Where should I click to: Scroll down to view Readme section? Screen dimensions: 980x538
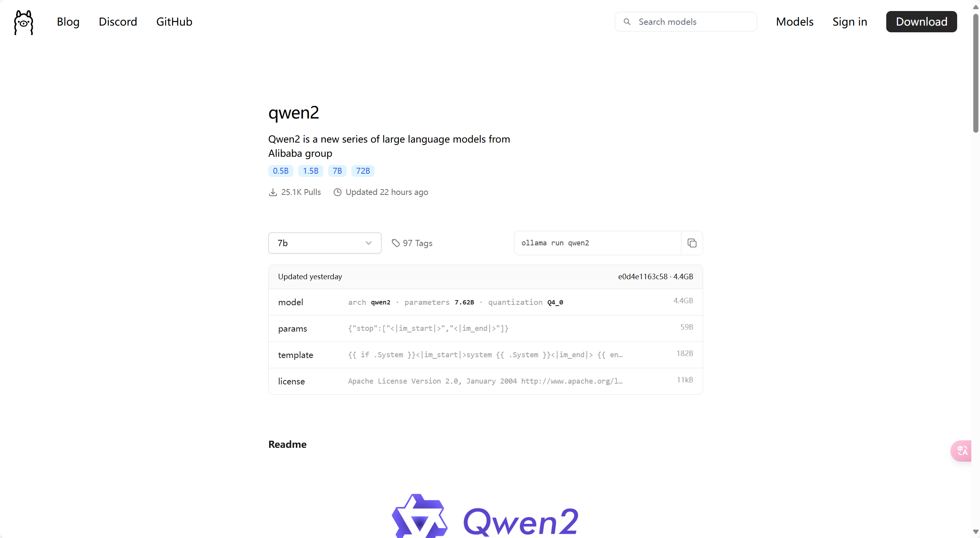288,445
